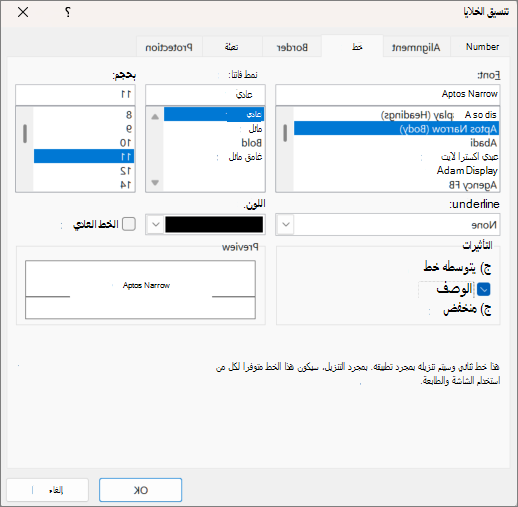Click the font size input showing 11

[75, 94]
